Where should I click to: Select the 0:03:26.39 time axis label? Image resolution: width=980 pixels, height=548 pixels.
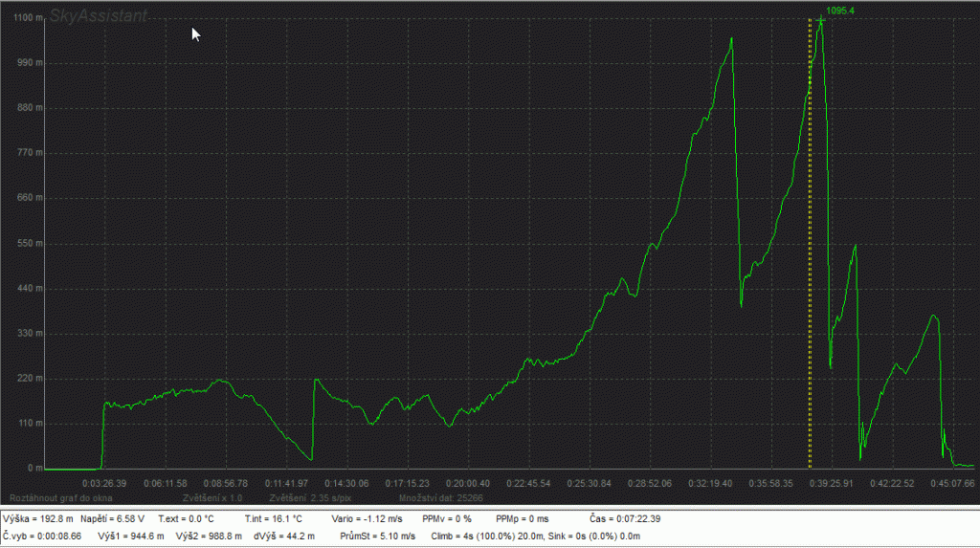tap(104, 483)
